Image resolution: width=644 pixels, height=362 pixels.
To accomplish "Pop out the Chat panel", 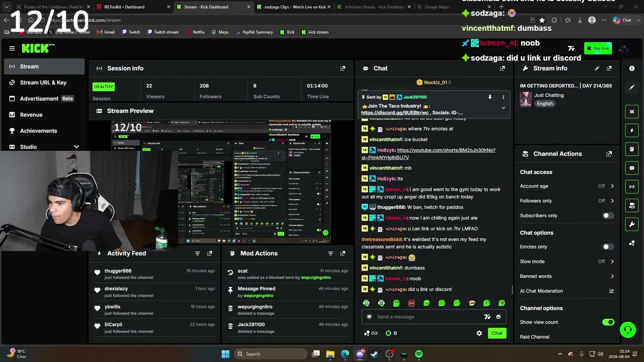I will (x=502, y=68).
